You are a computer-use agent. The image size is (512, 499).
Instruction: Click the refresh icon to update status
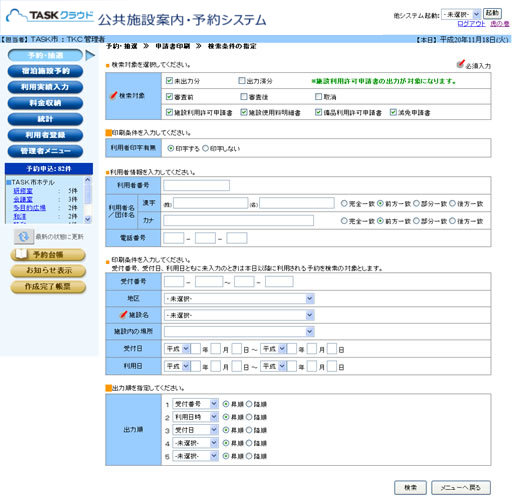pyautogui.click(x=24, y=237)
